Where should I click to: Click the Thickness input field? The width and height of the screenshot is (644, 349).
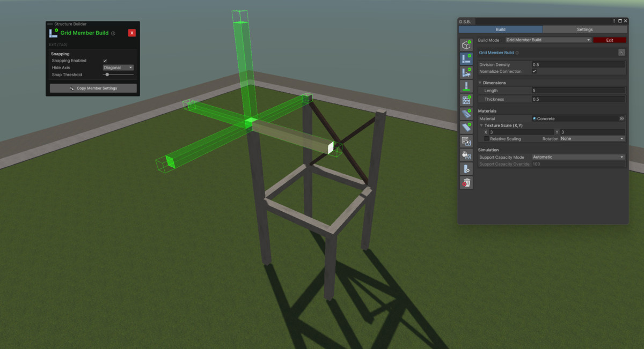point(578,99)
